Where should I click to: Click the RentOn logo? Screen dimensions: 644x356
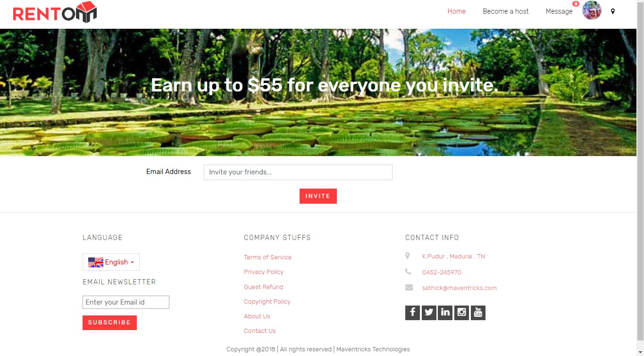55,12
